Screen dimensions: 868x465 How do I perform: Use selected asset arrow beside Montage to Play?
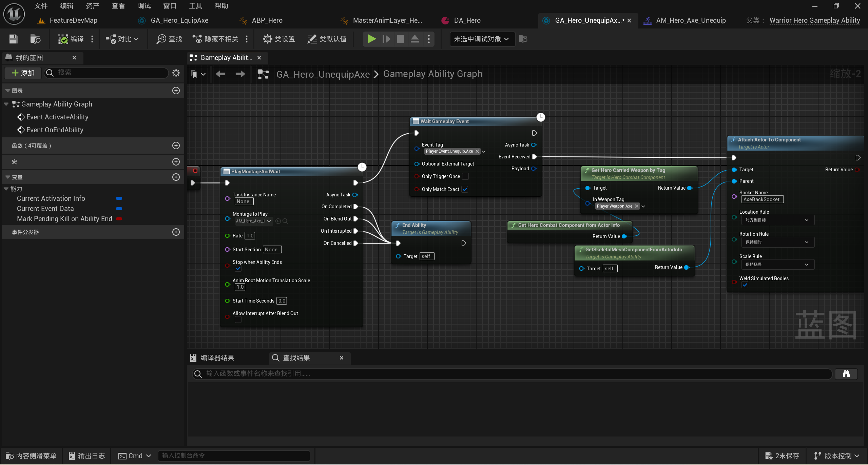point(278,221)
